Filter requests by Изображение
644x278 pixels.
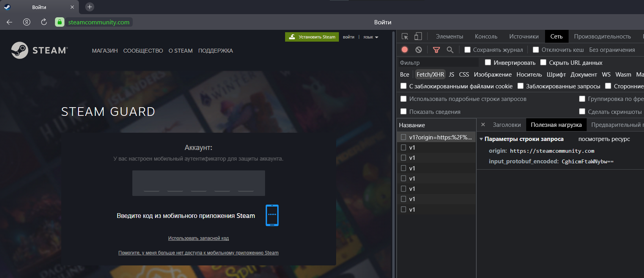pos(492,75)
